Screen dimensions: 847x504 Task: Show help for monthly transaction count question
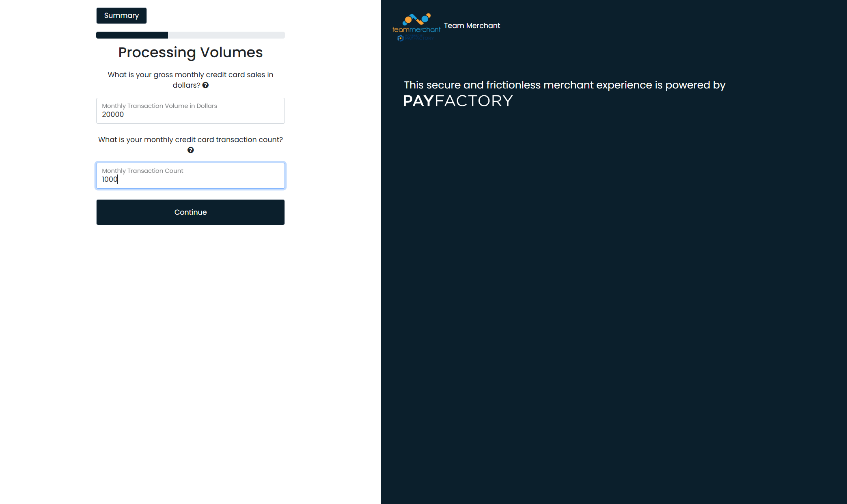coord(190,150)
